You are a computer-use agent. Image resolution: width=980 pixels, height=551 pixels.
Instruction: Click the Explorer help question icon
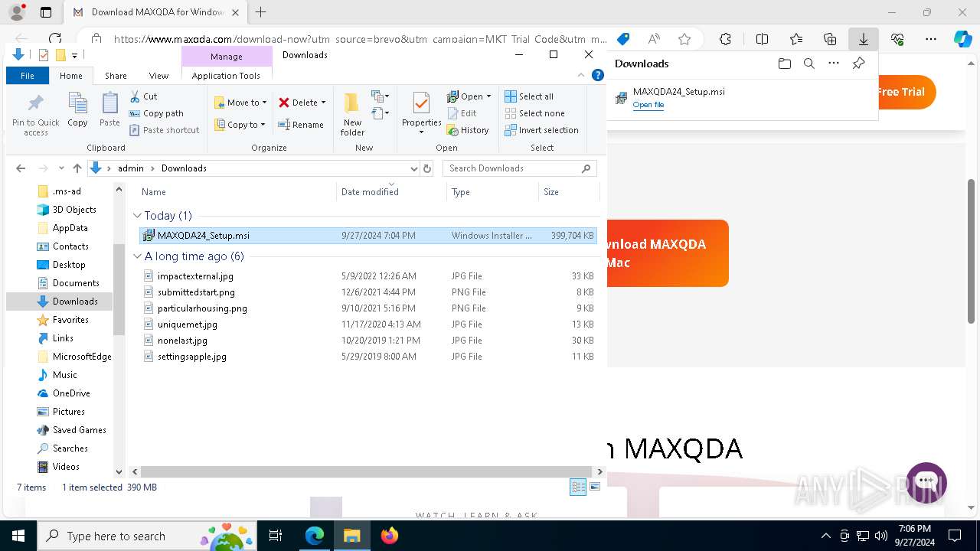[x=598, y=75]
